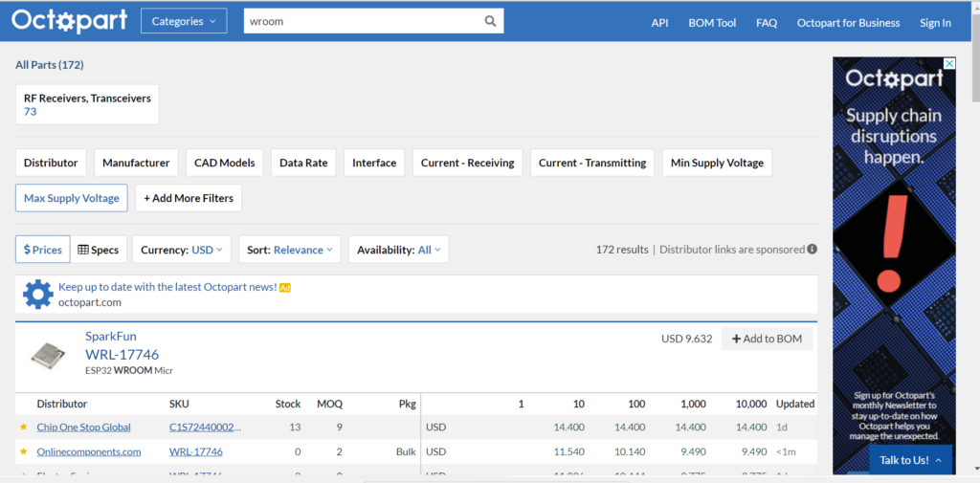Click the MOQ column header

point(329,404)
